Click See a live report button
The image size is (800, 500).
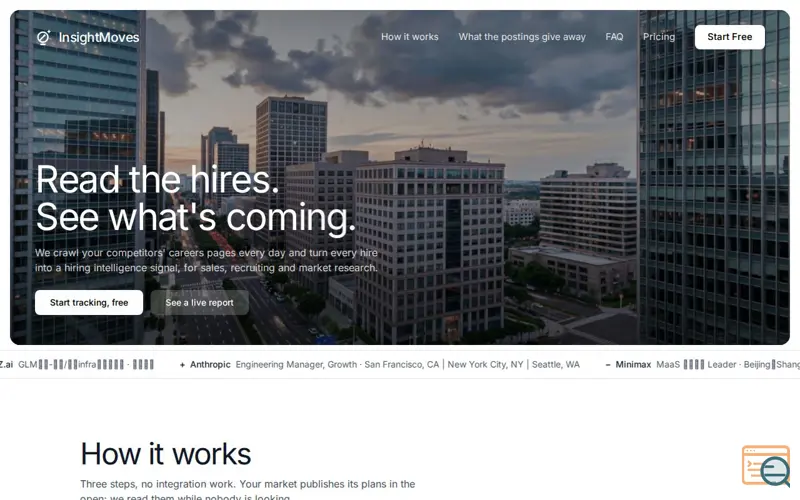[x=199, y=303]
